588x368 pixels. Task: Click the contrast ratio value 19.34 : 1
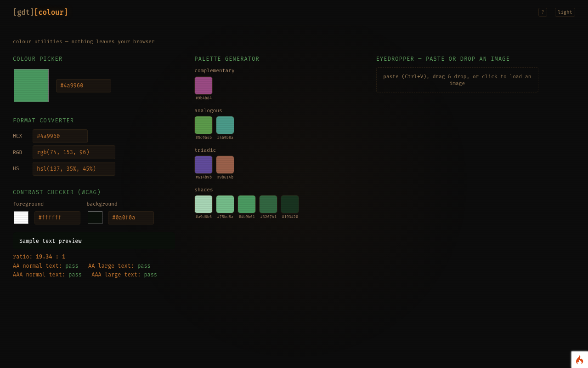51,257
